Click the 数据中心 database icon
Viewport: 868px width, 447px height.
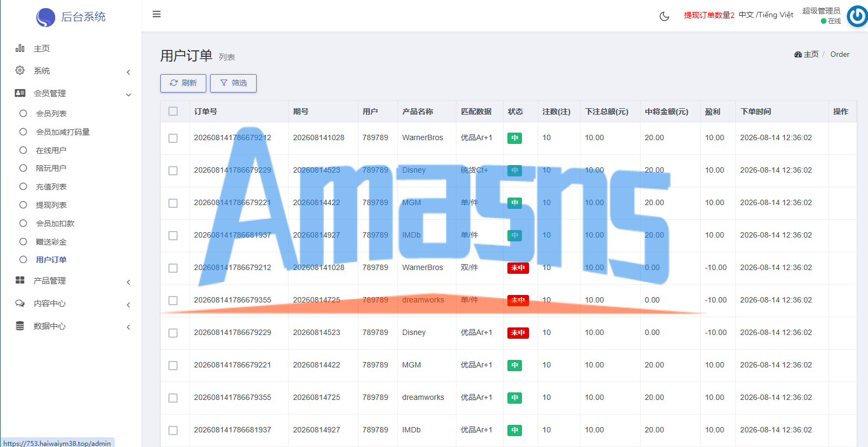20,326
